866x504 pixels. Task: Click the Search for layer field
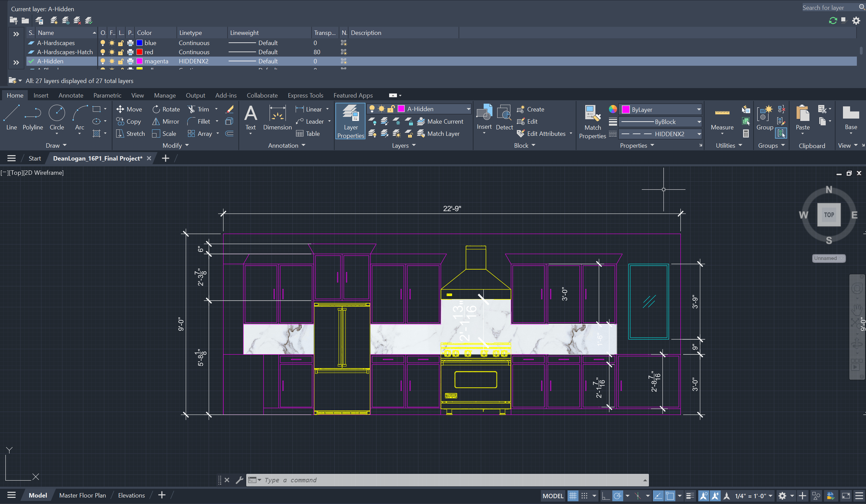coord(830,8)
